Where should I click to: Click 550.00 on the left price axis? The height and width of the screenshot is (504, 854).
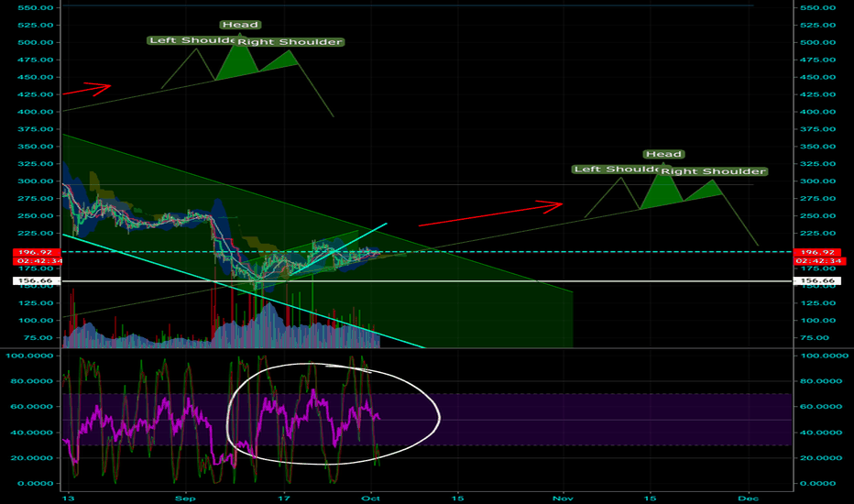coord(36,7)
